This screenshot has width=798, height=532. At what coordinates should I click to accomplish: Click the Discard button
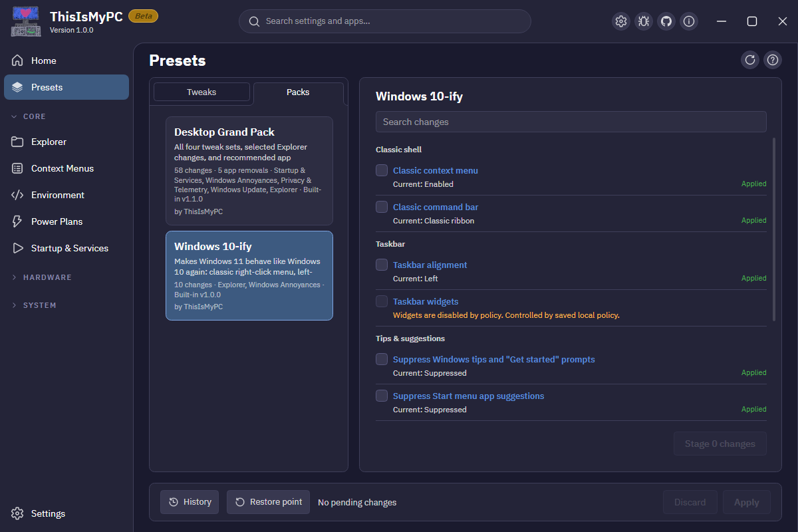690,502
